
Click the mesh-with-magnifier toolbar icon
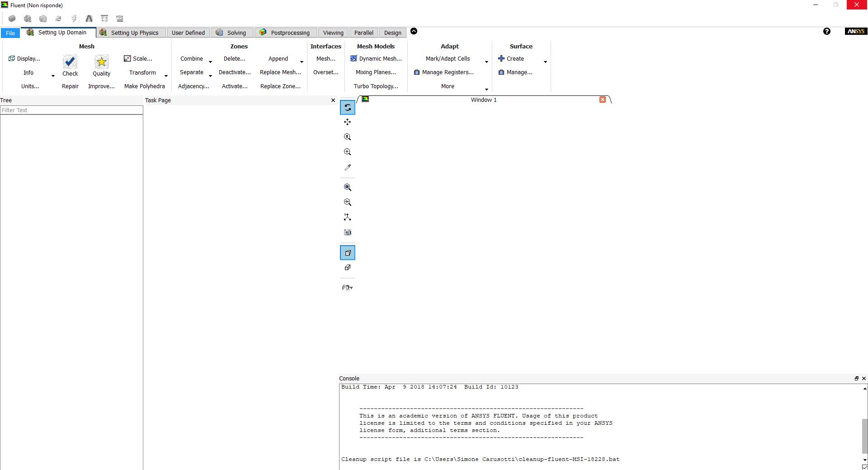[28, 19]
